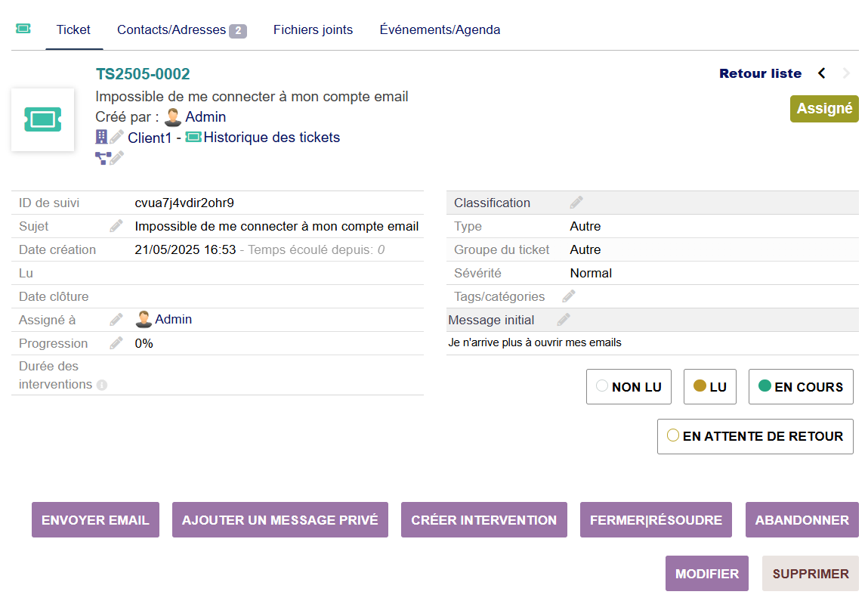This screenshot has width=868, height=604.
Task: Go to previous ticket with left chevron
Action: click(x=822, y=73)
